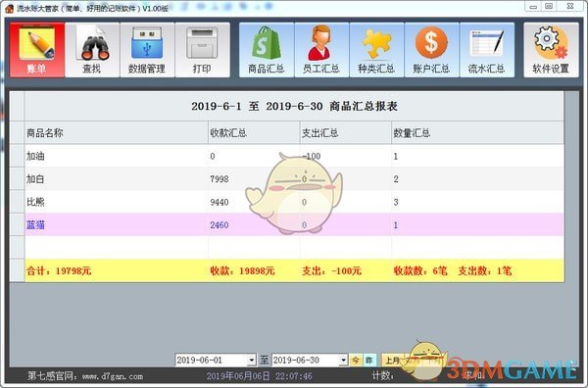Select the 加白 product row
Image resolution: width=588 pixels, height=388 pixels.
294,179
